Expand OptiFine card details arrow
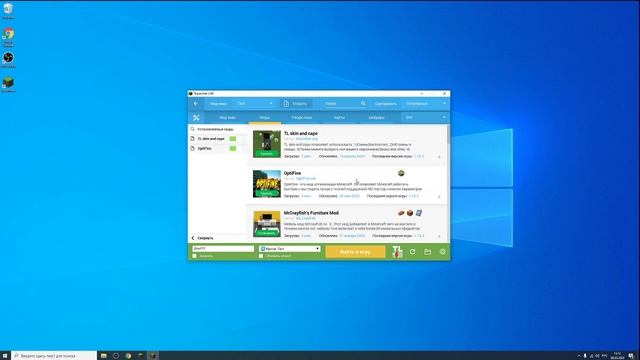The height and width of the screenshot is (360, 640). (440, 197)
